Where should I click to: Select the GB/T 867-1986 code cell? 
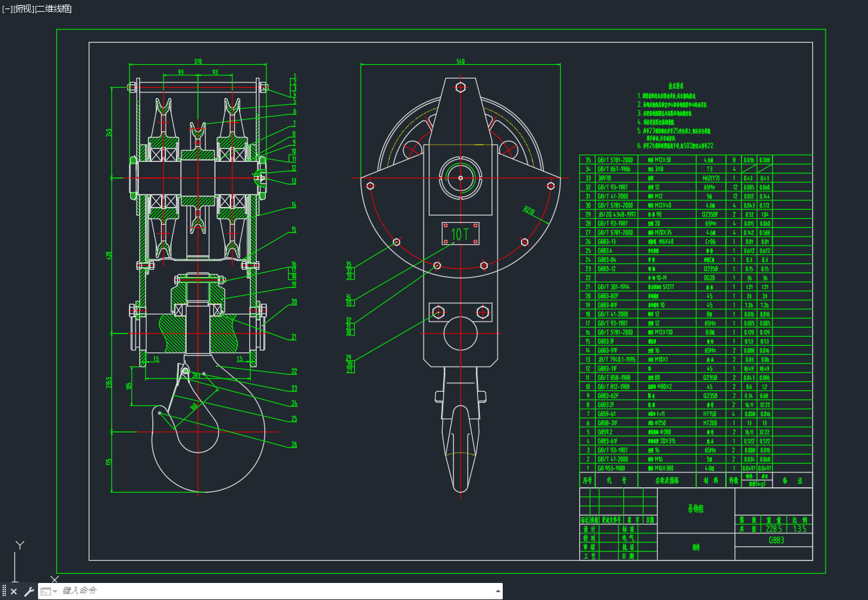click(x=614, y=169)
